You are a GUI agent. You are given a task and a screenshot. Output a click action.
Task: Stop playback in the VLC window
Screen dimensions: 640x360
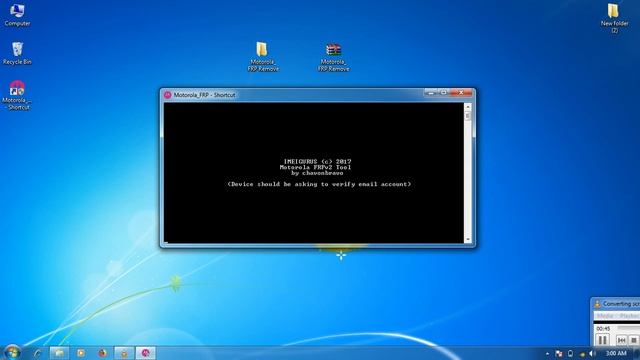point(633,340)
